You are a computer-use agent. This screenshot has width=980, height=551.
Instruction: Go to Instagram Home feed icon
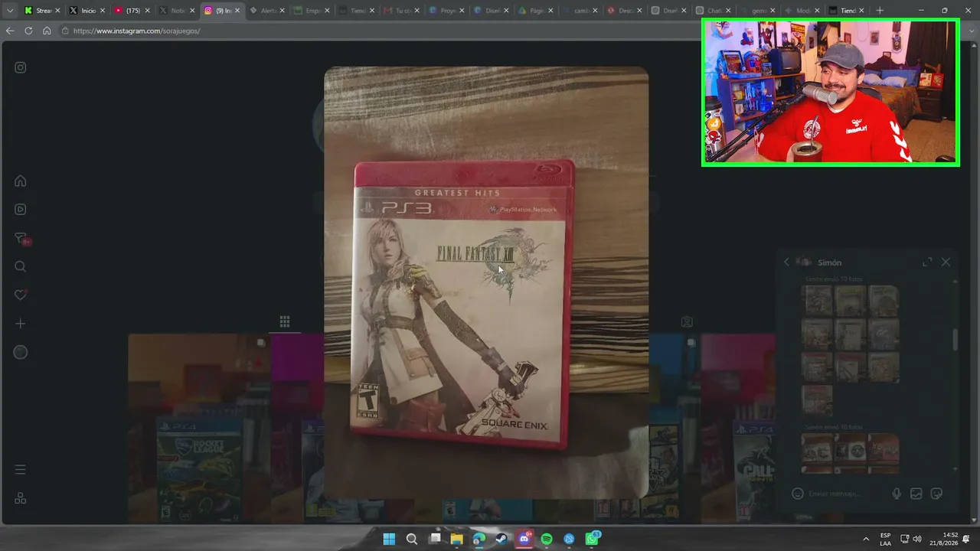click(21, 181)
